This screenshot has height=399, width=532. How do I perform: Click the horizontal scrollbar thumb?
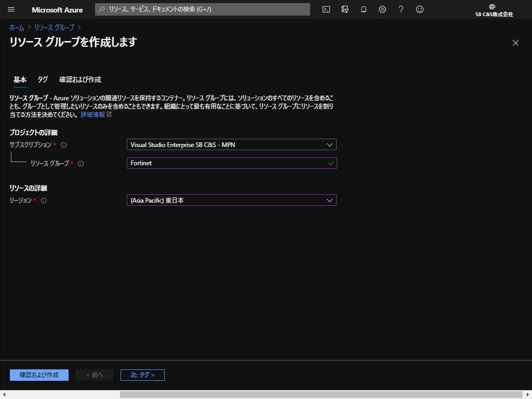pos(321,395)
